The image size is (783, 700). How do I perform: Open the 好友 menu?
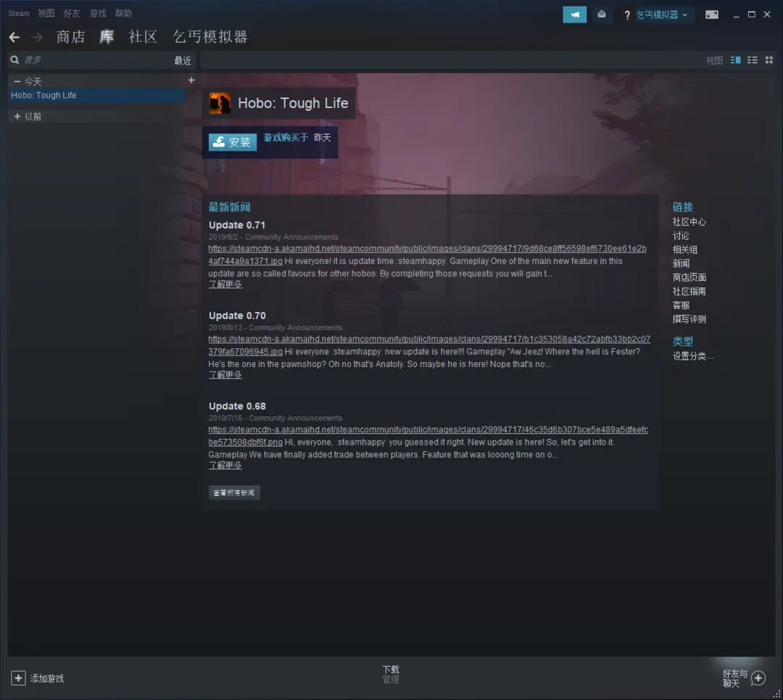point(72,14)
